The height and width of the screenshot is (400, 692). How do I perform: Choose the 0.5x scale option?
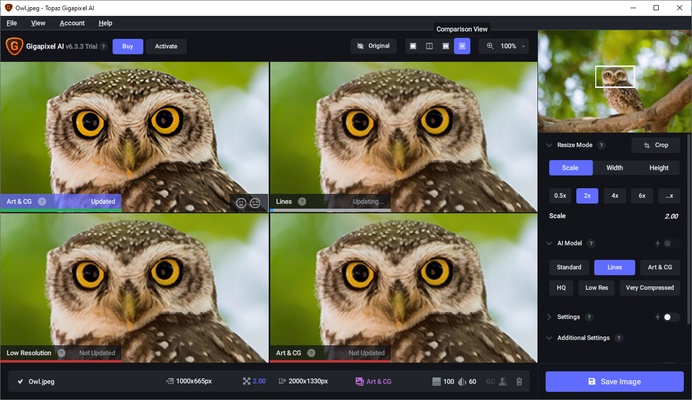coord(560,196)
